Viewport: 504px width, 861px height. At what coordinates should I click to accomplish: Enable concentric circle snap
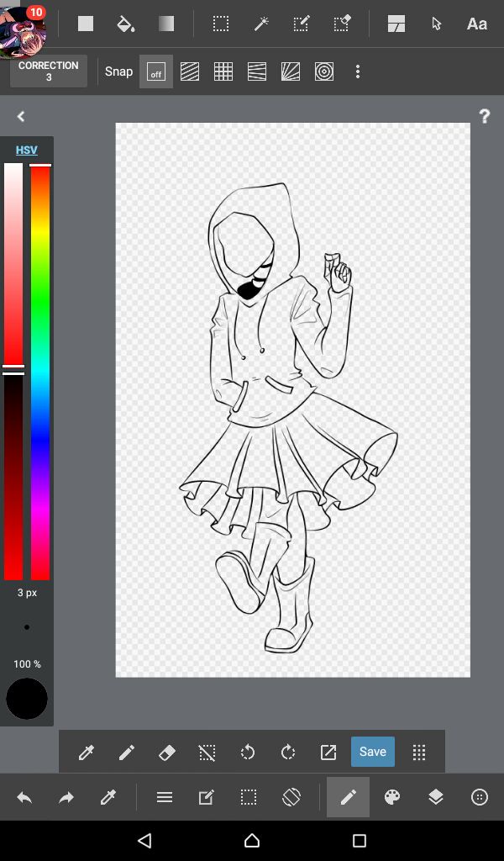[324, 71]
